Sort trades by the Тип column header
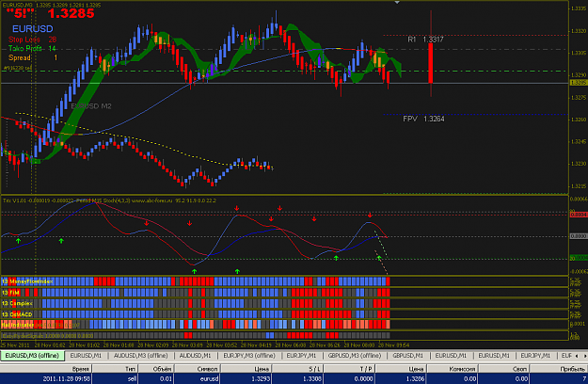588x384 pixels. (115, 369)
